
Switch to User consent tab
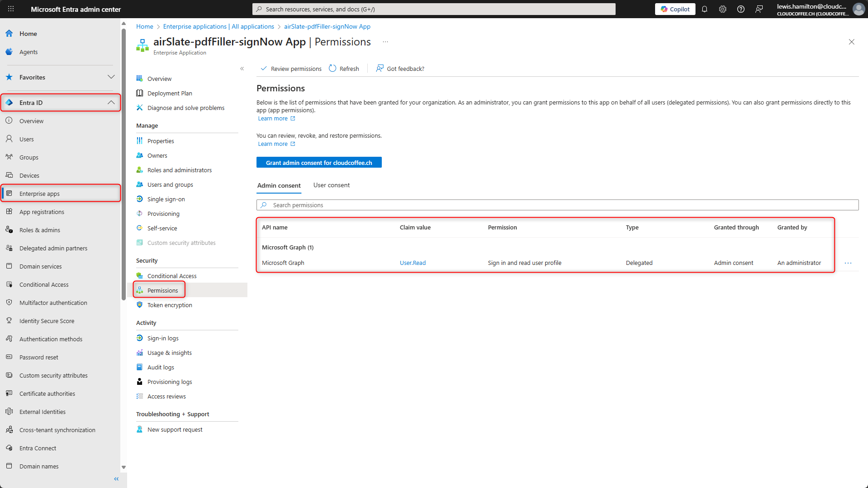[331, 185]
